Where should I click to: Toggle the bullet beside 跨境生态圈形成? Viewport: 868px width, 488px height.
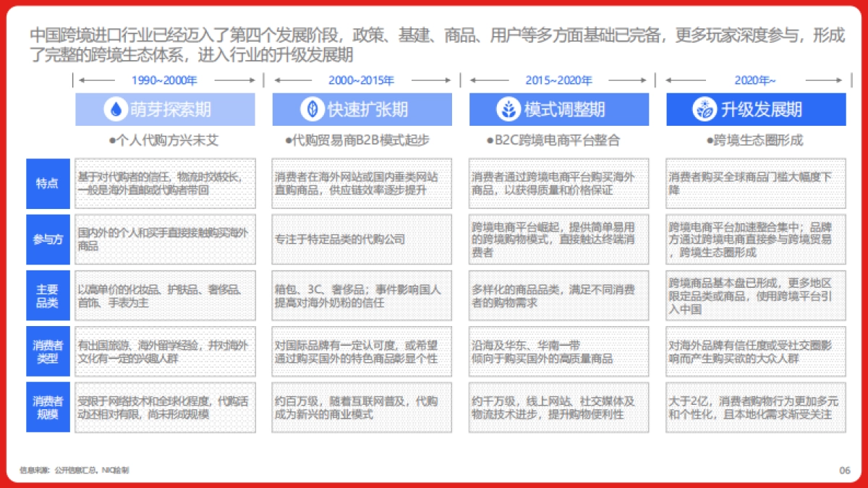click(710, 140)
